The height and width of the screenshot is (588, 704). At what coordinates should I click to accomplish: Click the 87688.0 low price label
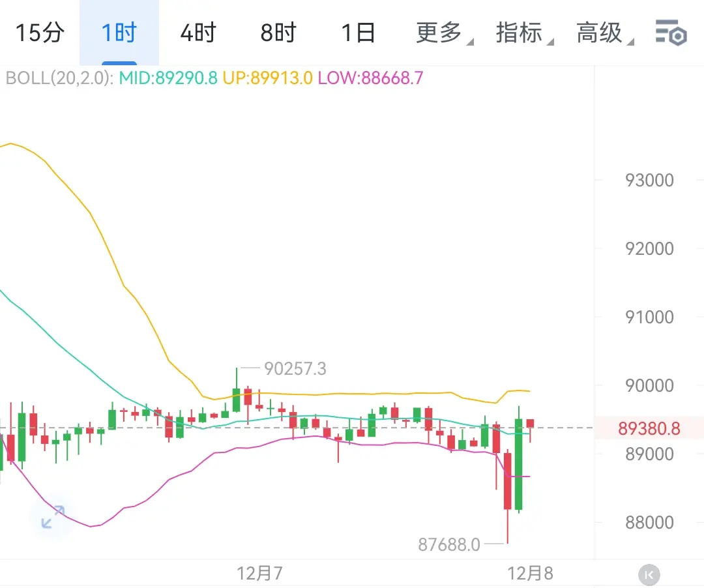449,545
